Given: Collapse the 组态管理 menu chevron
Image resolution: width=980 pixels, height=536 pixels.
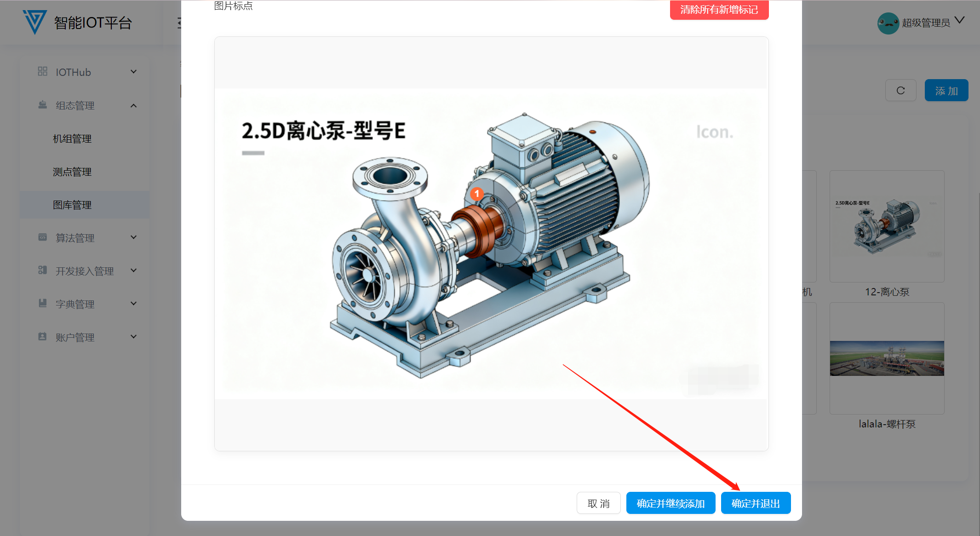Looking at the screenshot, I should point(133,105).
